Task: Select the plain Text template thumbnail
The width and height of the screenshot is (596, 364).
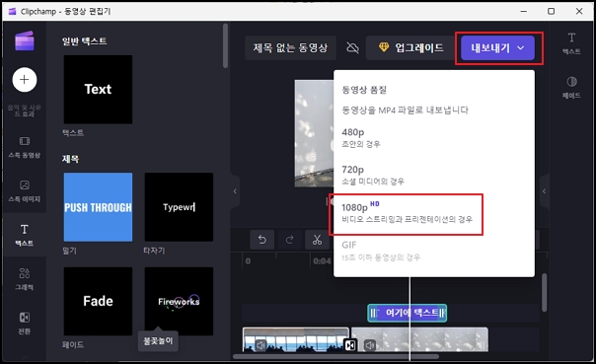Action: click(x=98, y=90)
